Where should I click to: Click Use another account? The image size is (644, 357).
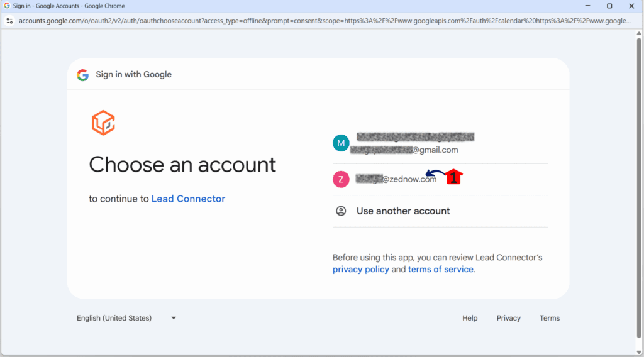tap(440, 211)
